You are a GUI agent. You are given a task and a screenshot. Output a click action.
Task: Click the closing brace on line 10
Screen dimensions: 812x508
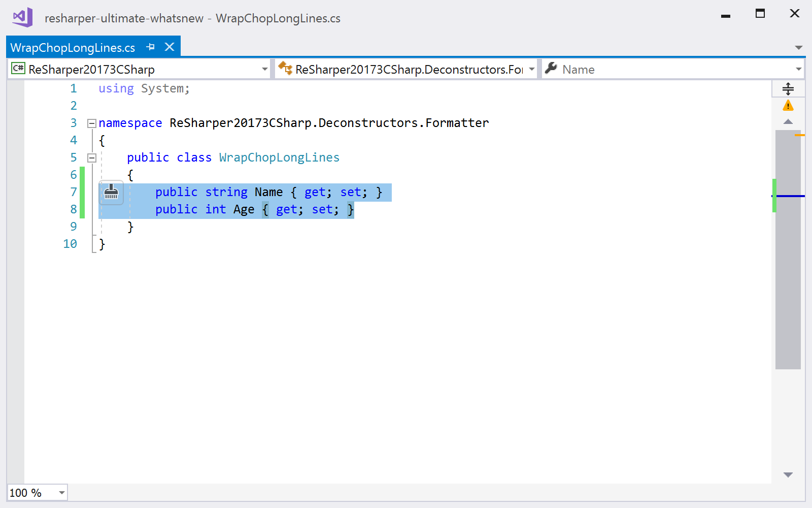click(102, 244)
